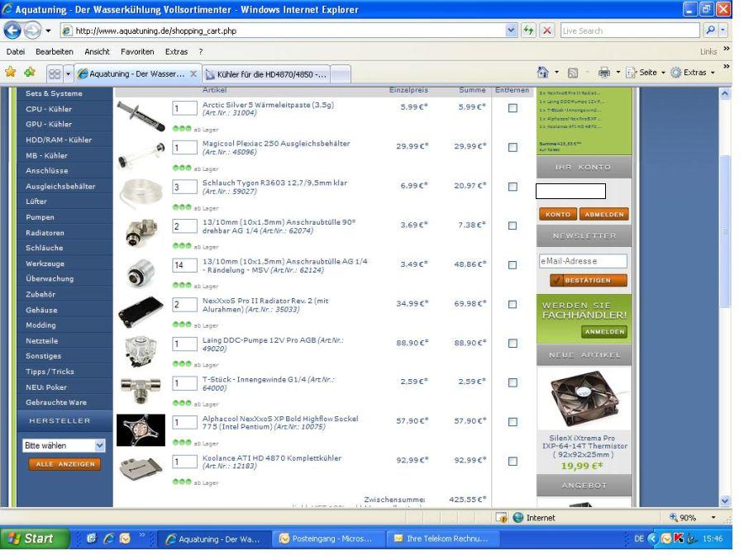Expand hidden tray icons arrow
Image resolution: width=744 pixels, height=560 pixels.
point(653,539)
